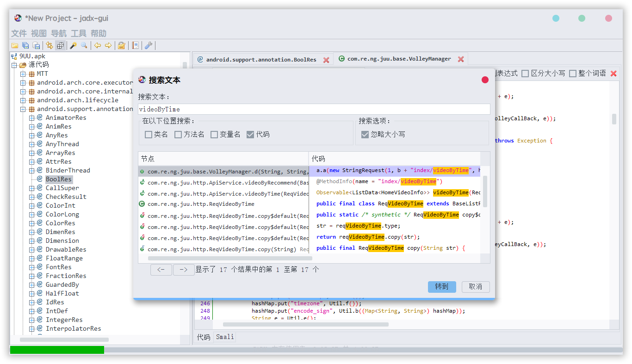Expand the android.arch.core.internal package
The width and height of the screenshot is (632, 364).
(23, 92)
